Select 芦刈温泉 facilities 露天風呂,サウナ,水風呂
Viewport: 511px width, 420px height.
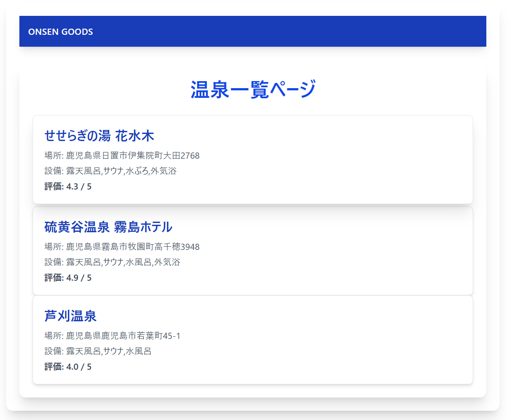coord(109,351)
